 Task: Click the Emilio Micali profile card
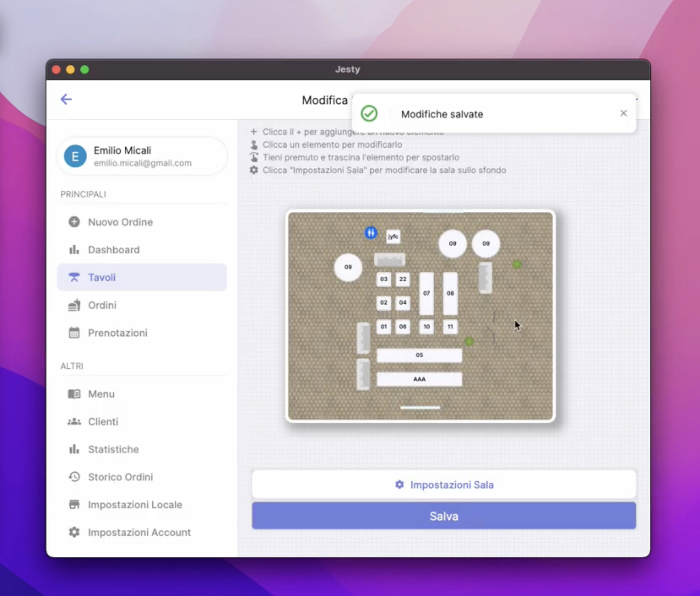pyautogui.click(x=142, y=156)
